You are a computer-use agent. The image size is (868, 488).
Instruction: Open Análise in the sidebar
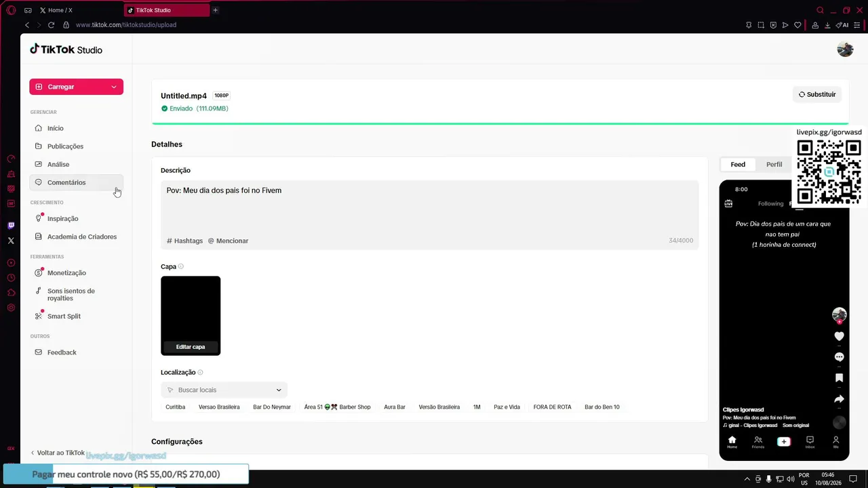coord(76,164)
